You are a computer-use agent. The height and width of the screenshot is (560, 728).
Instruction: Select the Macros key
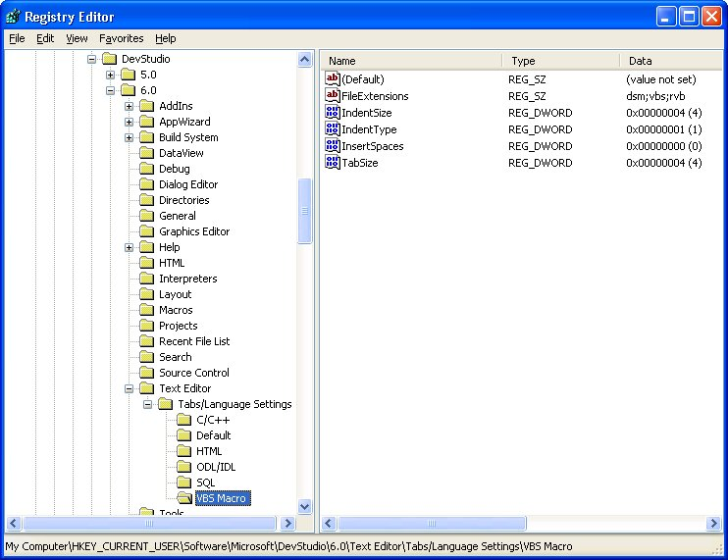(x=176, y=310)
